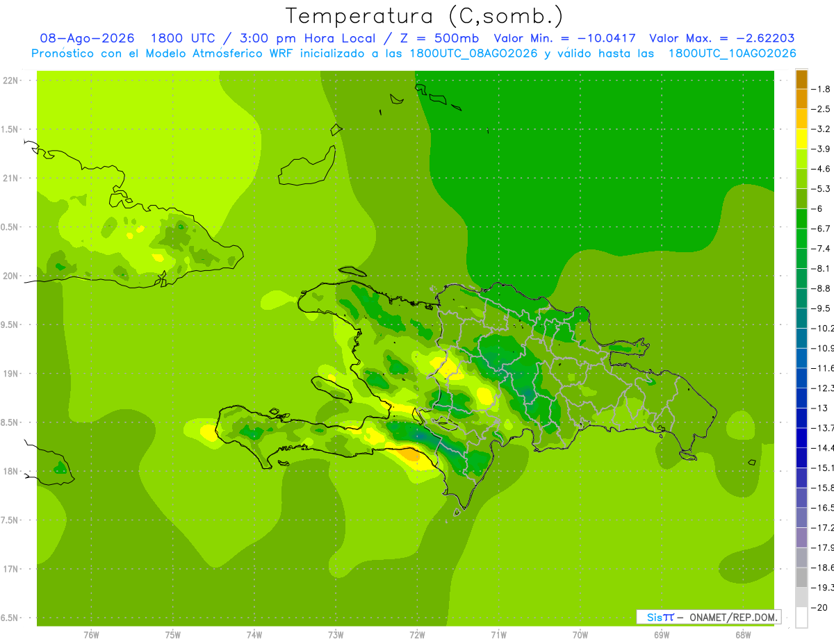Click the dark orange swatch above -1.8

coord(801,79)
